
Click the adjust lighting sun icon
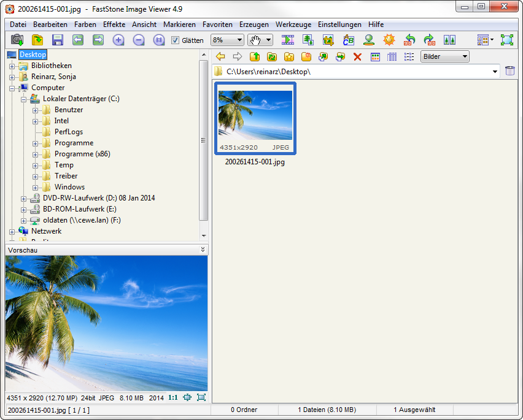(389, 40)
